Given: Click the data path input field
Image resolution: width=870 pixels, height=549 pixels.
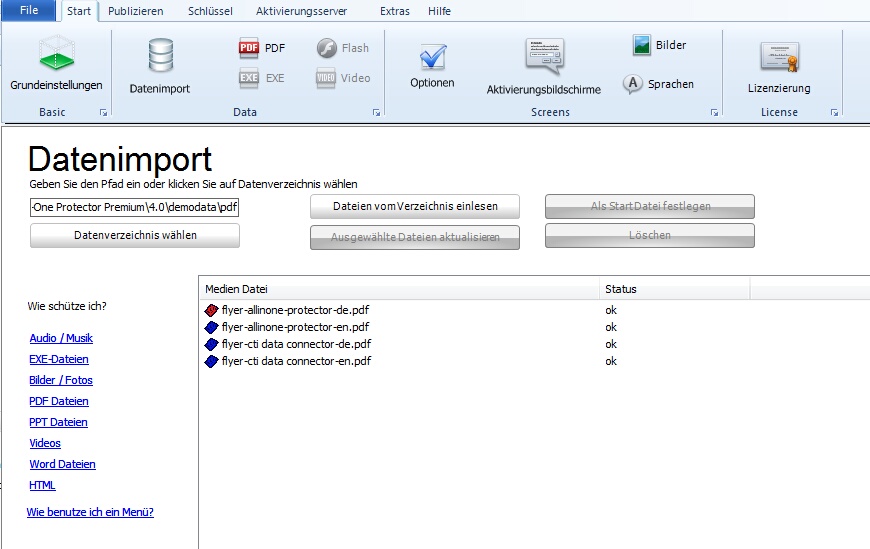Looking at the screenshot, I should pyautogui.click(x=134, y=207).
